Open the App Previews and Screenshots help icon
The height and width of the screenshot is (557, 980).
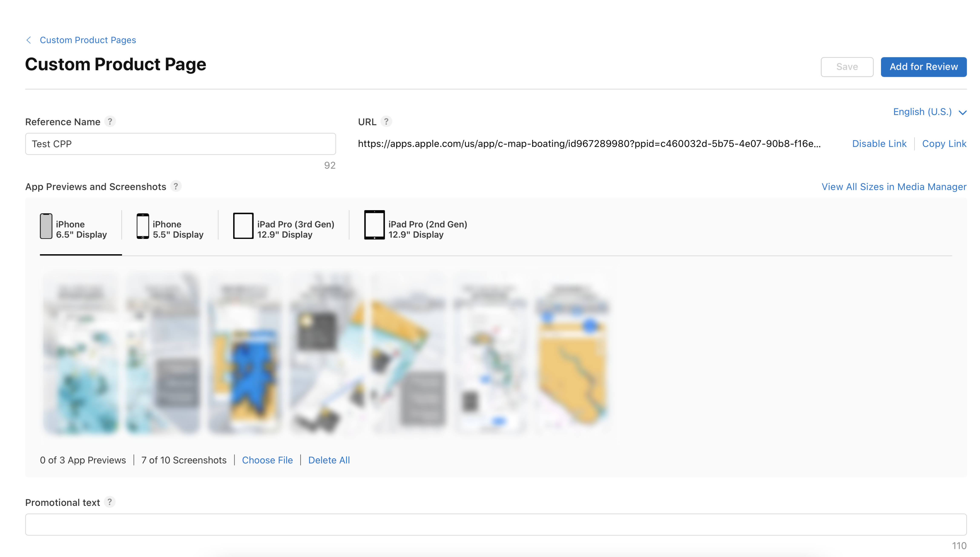[x=175, y=186]
